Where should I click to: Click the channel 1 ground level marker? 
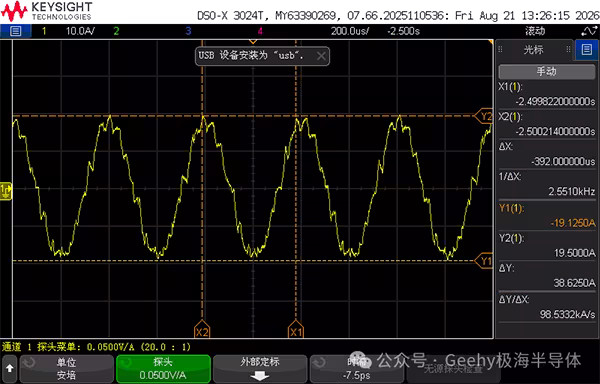pos(6,190)
